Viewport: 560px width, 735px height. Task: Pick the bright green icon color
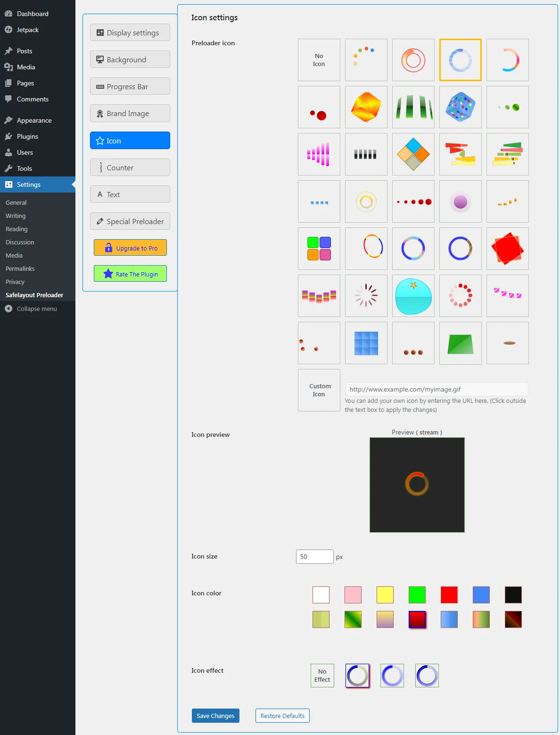click(417, 595)
